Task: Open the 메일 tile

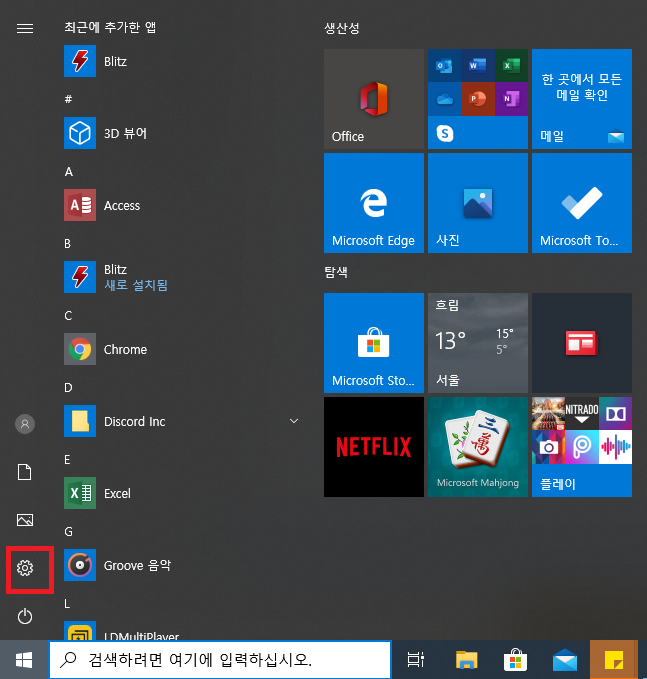Action: tap(582, 99)
